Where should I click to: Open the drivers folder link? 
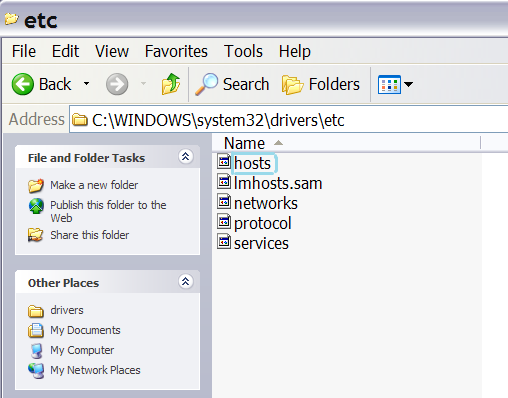[67, 310]
